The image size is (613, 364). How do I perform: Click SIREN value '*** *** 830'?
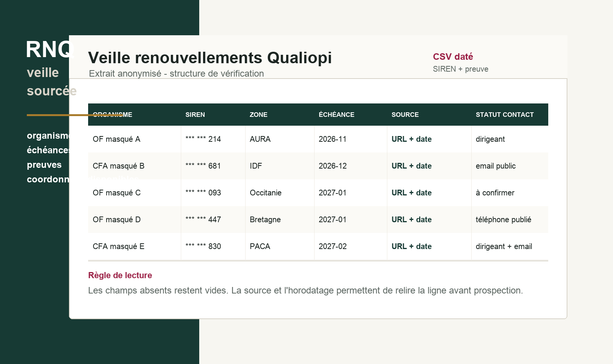point(203,246)
